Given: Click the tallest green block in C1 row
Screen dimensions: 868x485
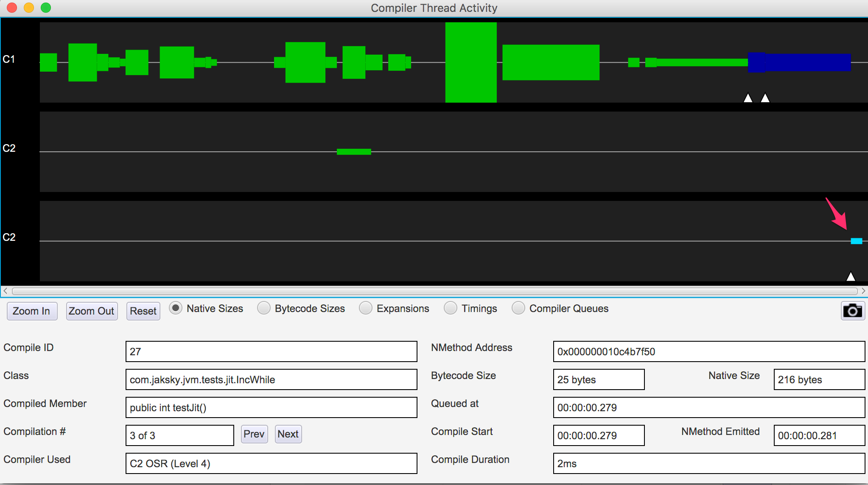Looking at the screenshot, I should pyautogui.click(x=471, y=62).
